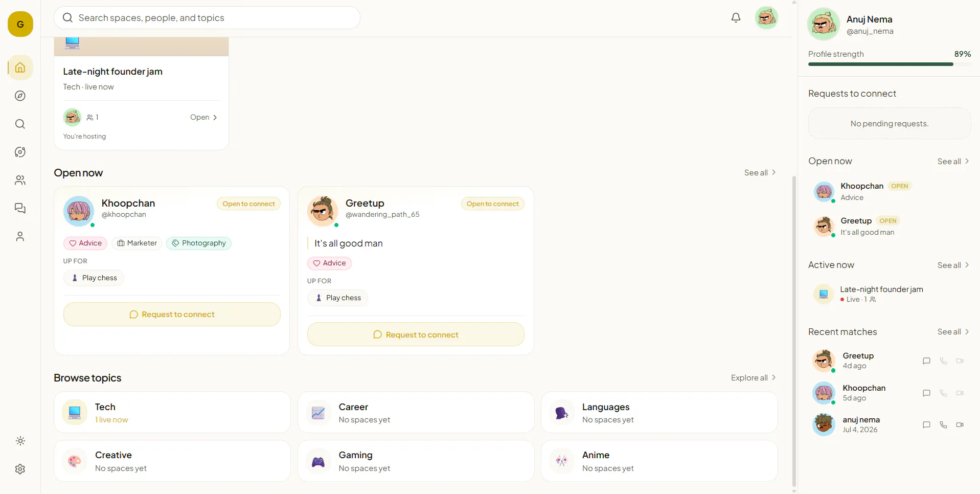Open the Creative topic card
This screenshot has height=494, width=980.
tap(172, 461)
